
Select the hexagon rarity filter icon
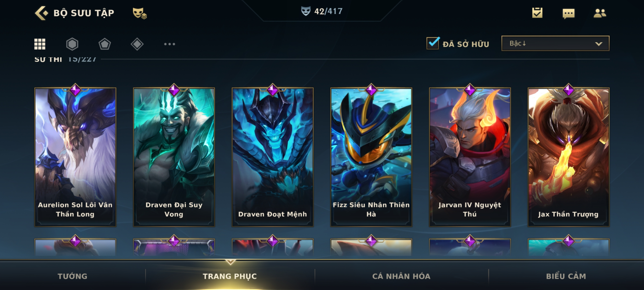click(72, 44)
